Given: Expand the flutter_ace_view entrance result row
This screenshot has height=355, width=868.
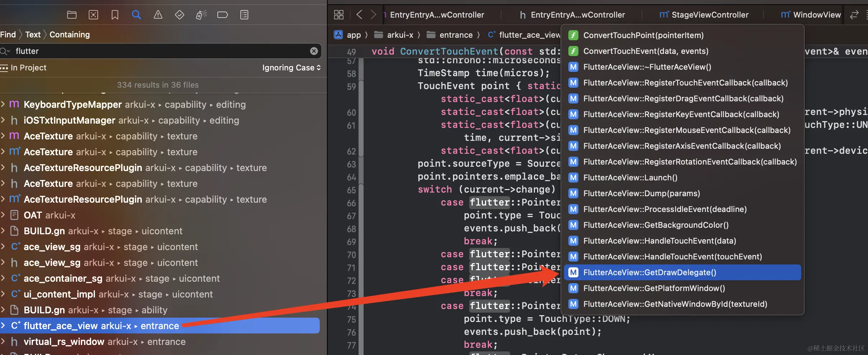Looking at the screenshot, I should [x=3, y=326].
